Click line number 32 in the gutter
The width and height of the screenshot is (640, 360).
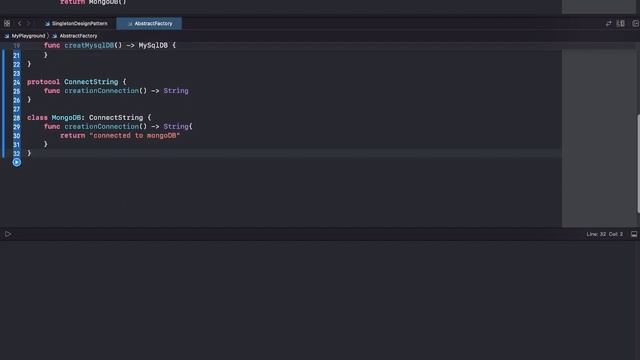click(16, 153)
